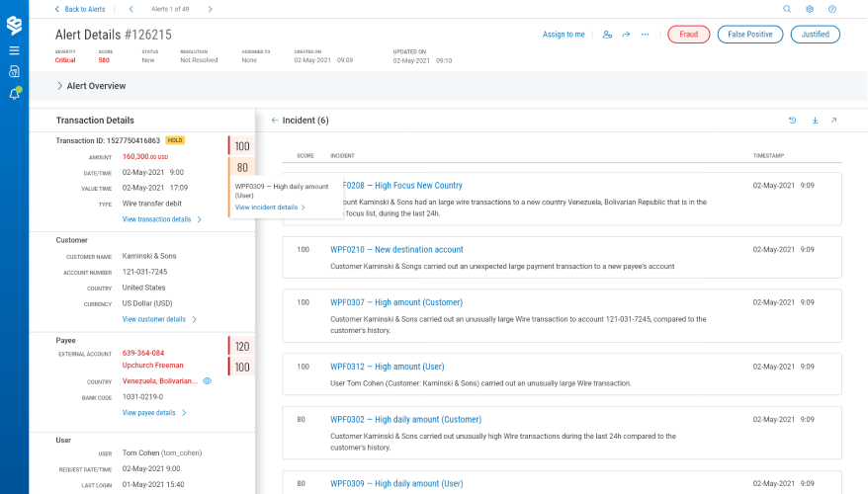Open WPF0210 New destination account incident
This screenshot has height=494, width=868.
pos(396,249)
